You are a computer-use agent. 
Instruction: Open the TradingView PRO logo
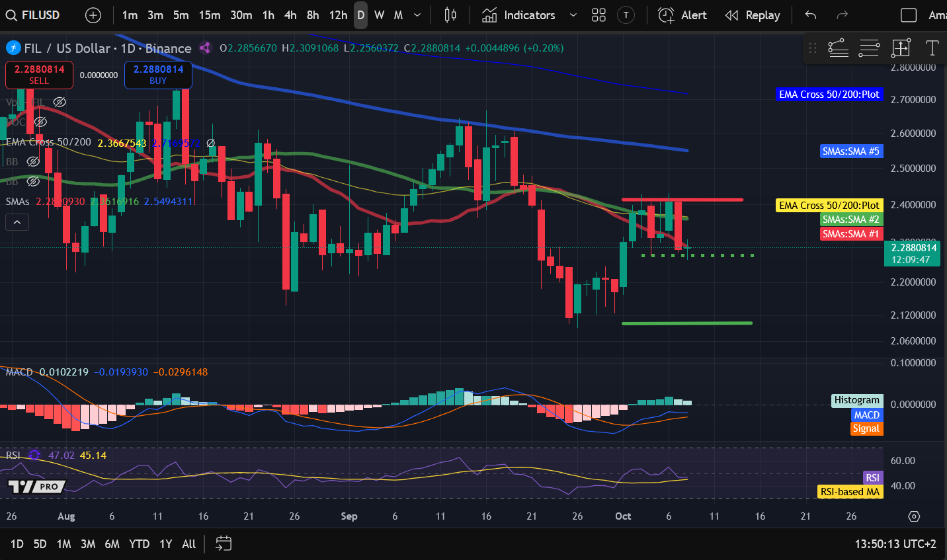(x=37, y=487)
